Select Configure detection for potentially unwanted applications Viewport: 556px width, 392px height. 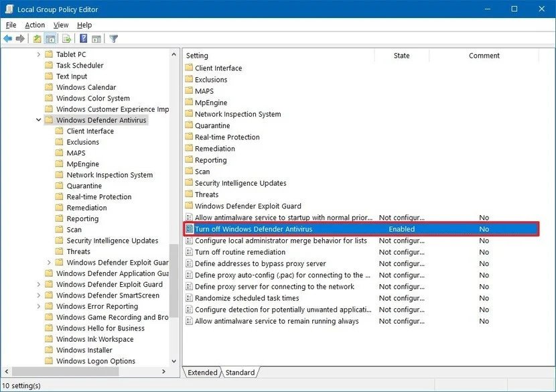click(361, 310)
